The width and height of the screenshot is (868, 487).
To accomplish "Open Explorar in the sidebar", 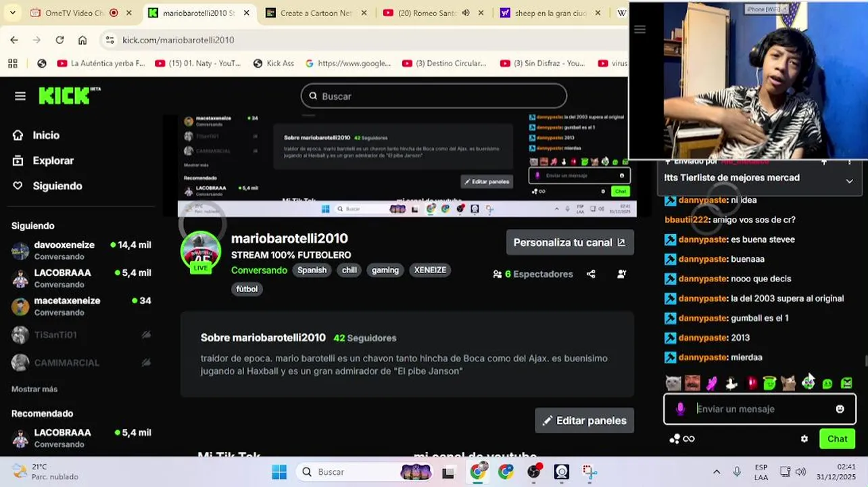I will (x=43, y=161).
